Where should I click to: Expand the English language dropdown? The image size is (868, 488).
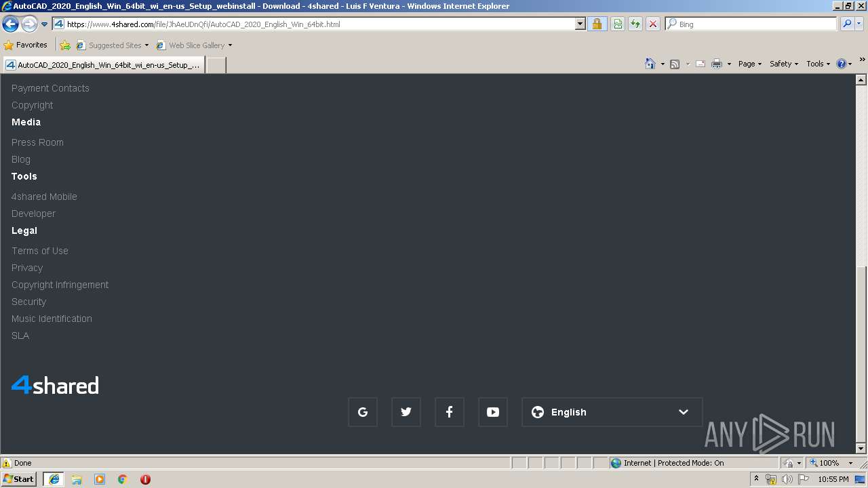coord(612,412)
